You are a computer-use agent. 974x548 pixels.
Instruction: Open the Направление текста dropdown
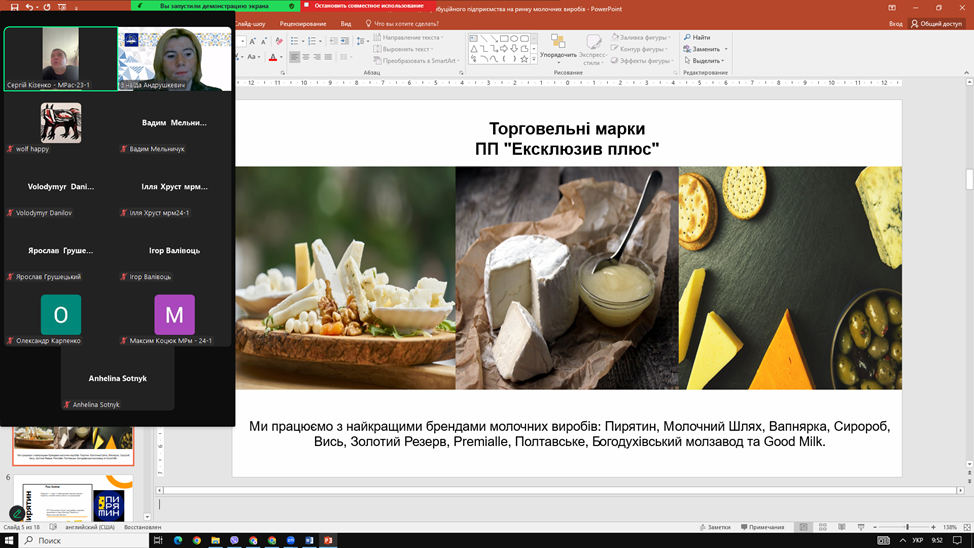click(409, 37)
